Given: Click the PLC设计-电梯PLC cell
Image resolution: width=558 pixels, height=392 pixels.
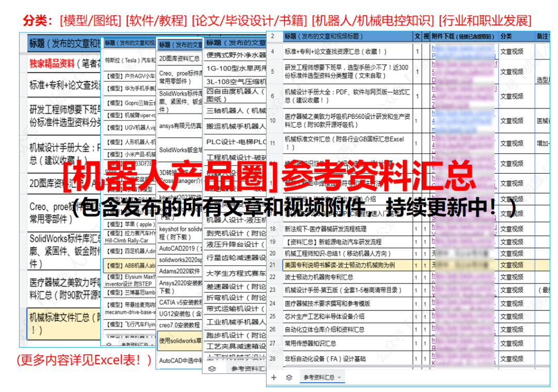Looking at the screenshot, I should click(236, 142).
